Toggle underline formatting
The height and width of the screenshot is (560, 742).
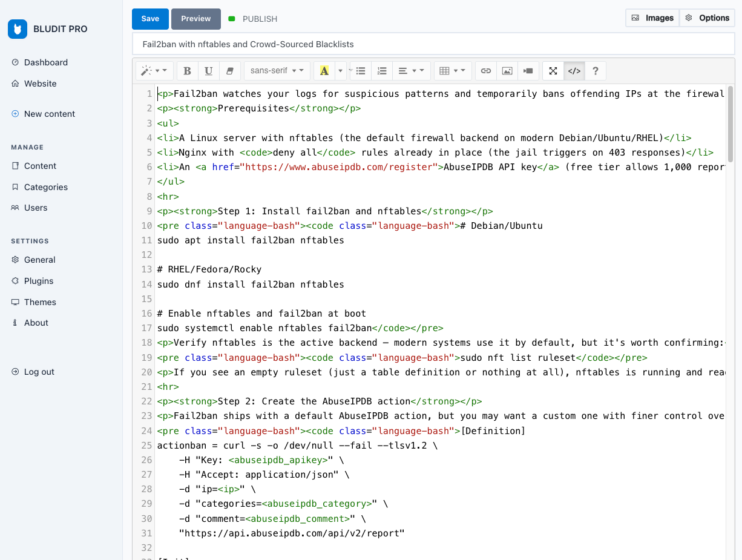[208, 71]
